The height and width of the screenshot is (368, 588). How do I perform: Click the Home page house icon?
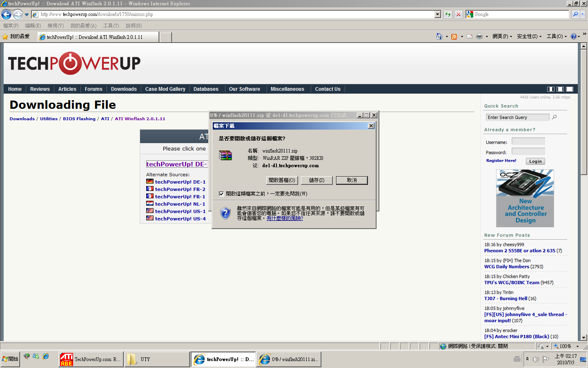[x=439, y=36]
